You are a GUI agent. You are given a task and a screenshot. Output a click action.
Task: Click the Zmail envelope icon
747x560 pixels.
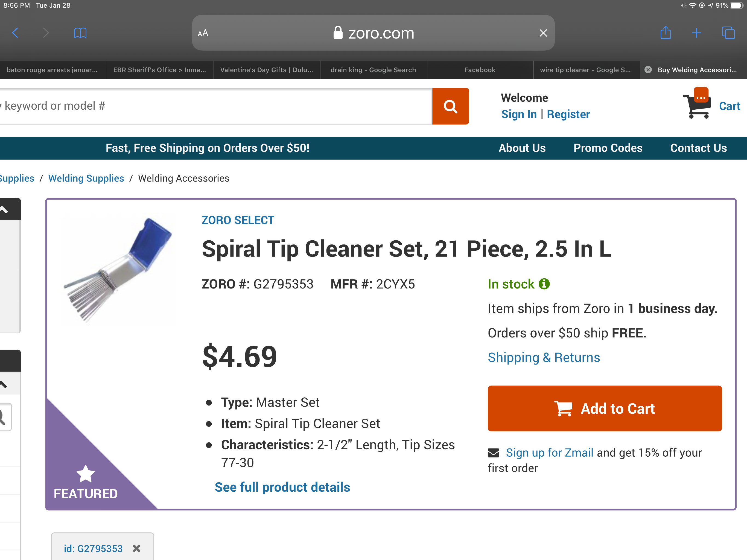pos(494,452)
